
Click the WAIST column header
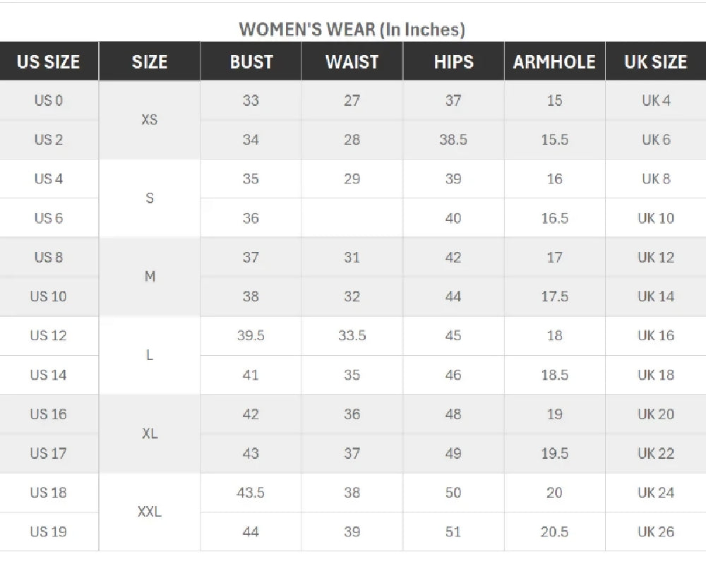(x=352, y=62)
